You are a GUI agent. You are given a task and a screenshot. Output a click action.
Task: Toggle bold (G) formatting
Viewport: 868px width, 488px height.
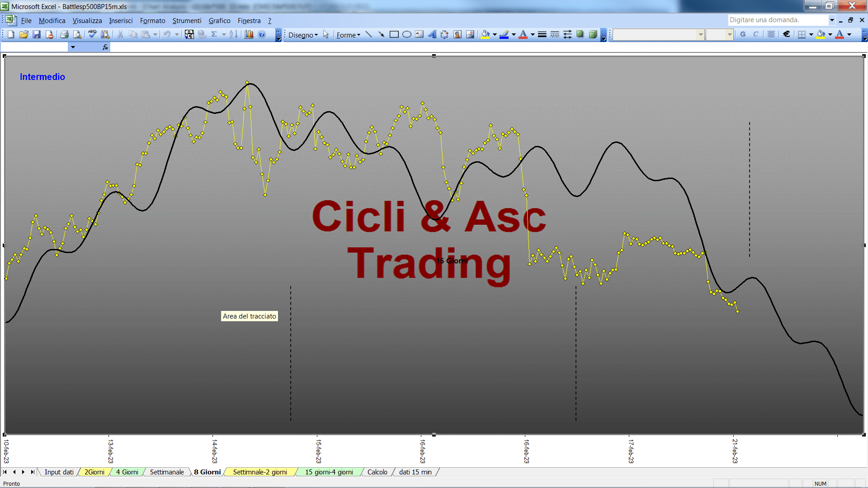[743, 34]
